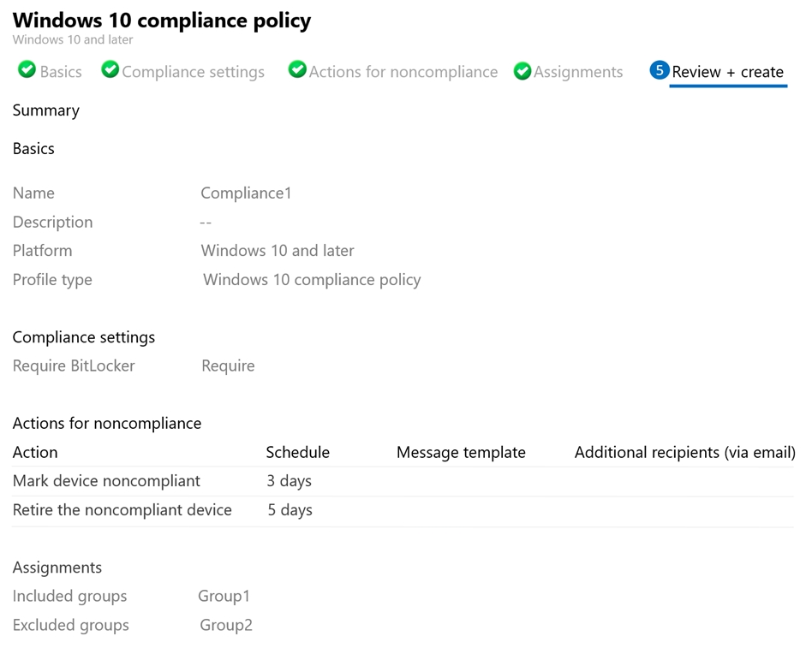This screenshot has height=648, width=812.
Task: Click the green checkmark beside Basics
Action: click(x=27, y=68)
